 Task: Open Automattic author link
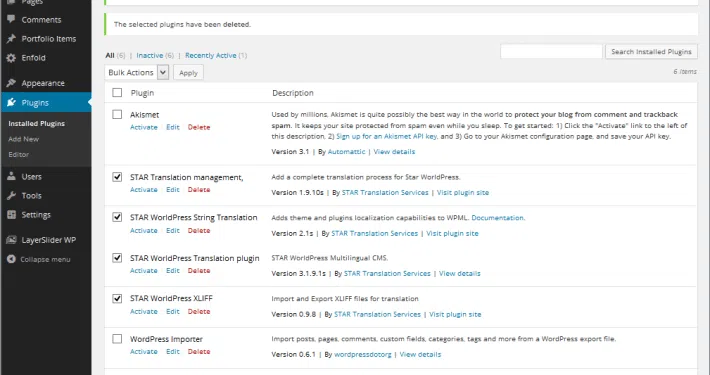[x=346, y=152]
